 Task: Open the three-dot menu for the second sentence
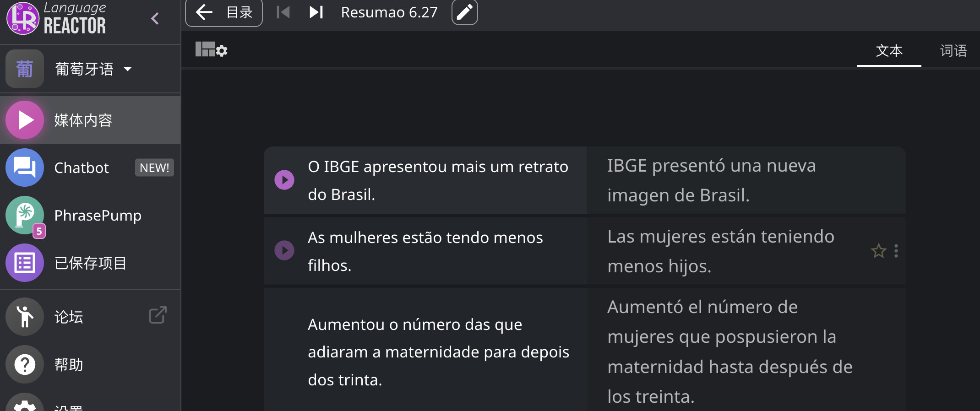click(896, 251)
